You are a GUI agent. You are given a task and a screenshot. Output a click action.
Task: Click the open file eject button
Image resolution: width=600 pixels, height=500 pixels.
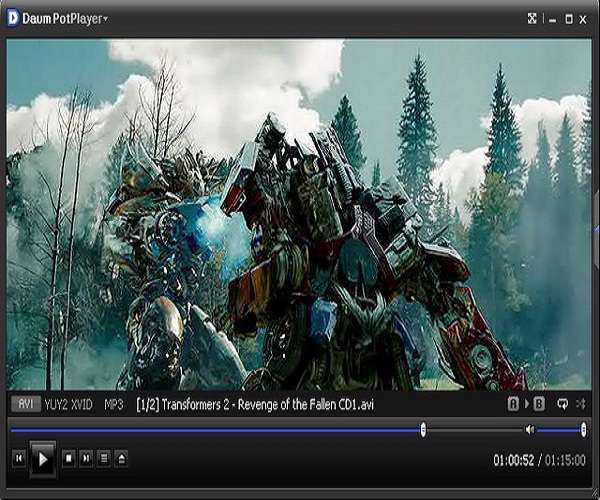tap(121, 458)
